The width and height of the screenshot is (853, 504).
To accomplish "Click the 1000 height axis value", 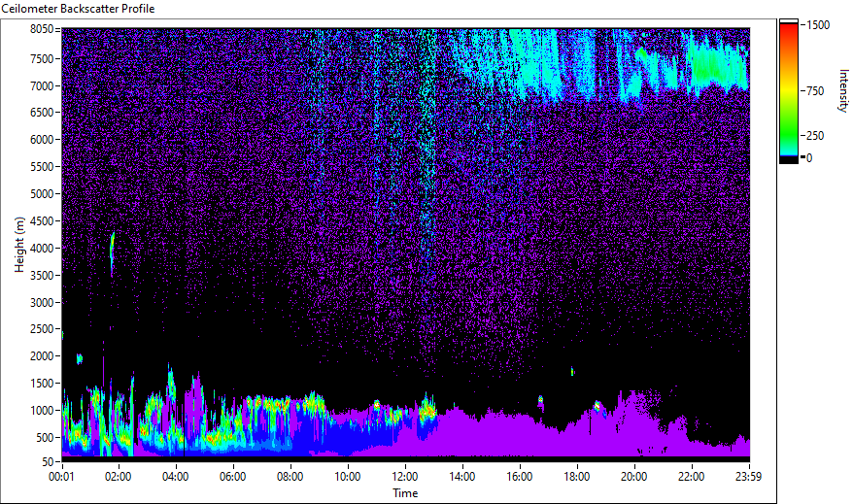I will pyautogui.click(x=42, y=411).
